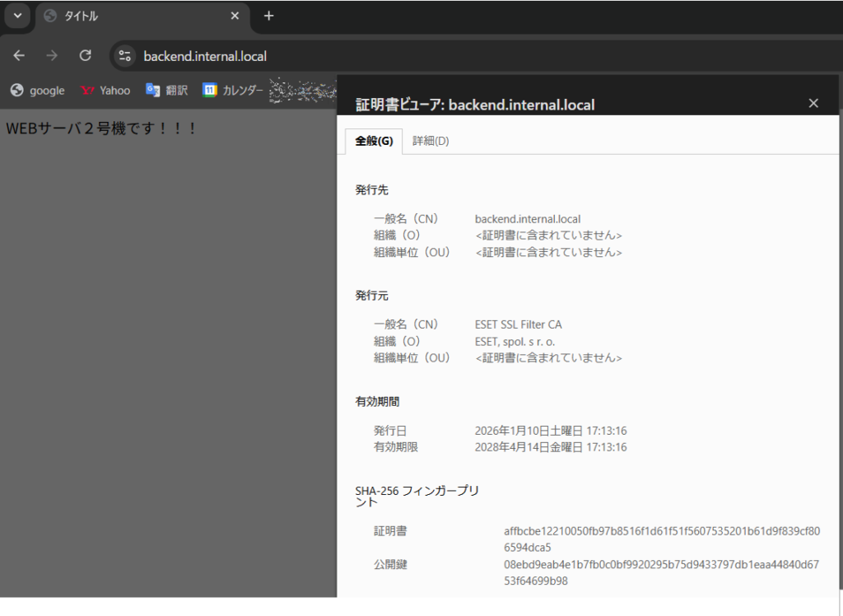Open a new tab with plus icon
The width and height of the screenshot is (843, 616).
(268, 16)
